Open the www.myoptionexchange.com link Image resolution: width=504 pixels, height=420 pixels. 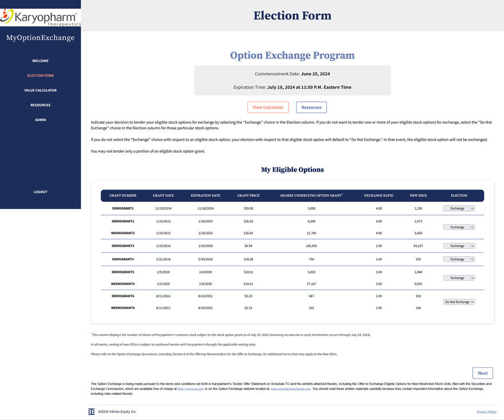pyautogui.click(x=290, y=389)
